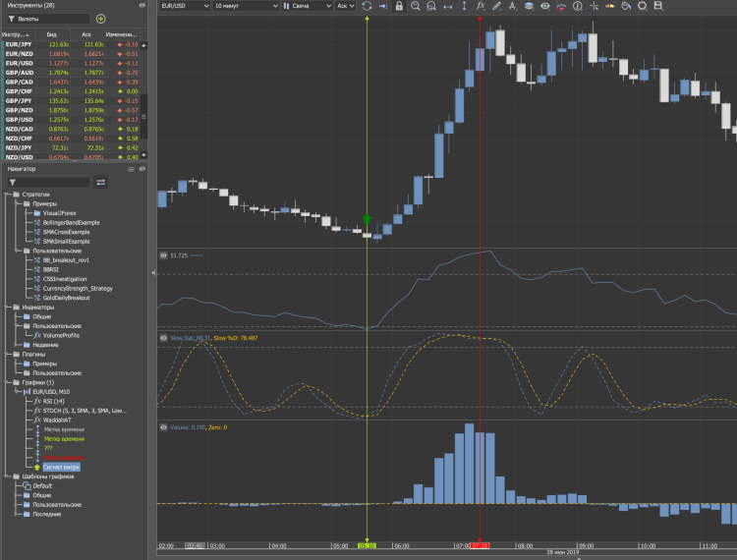Toggle the toolbar eye visibility icon
Viewport: 737px width, 560px height.
(544, 6)
